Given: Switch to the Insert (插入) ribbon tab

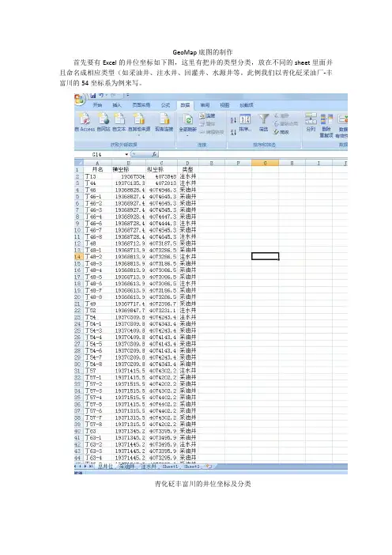Looking at the screenshot, I should pos(117,105).
